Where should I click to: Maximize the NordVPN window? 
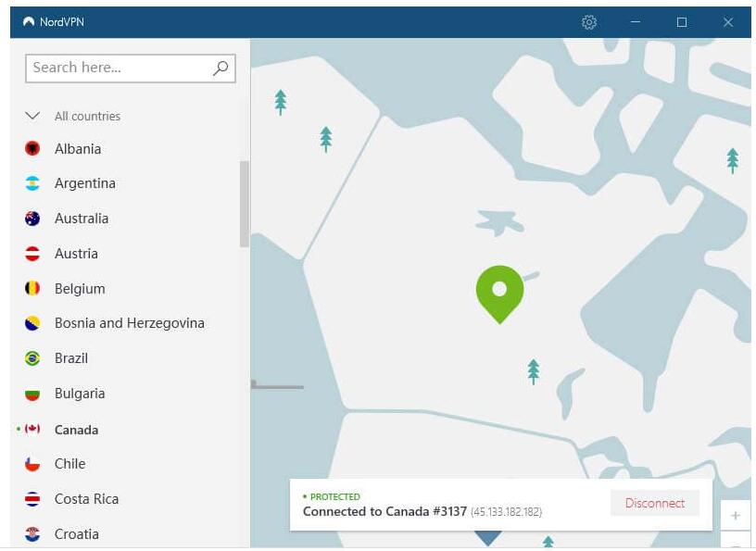click(681, 22)
